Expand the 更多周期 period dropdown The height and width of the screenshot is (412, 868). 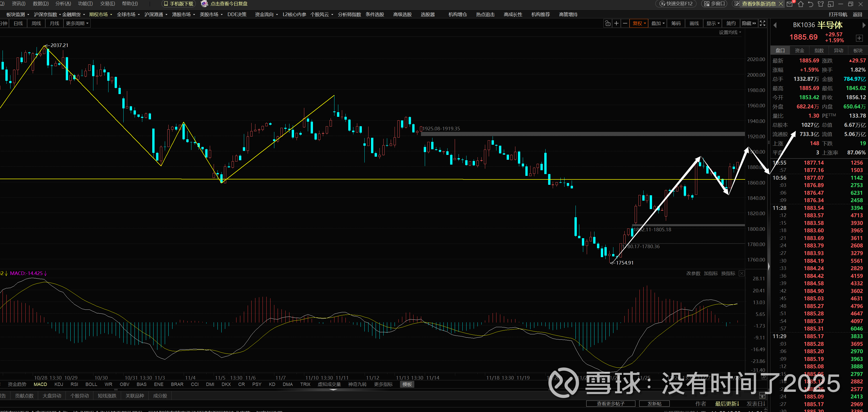(77, 23)
